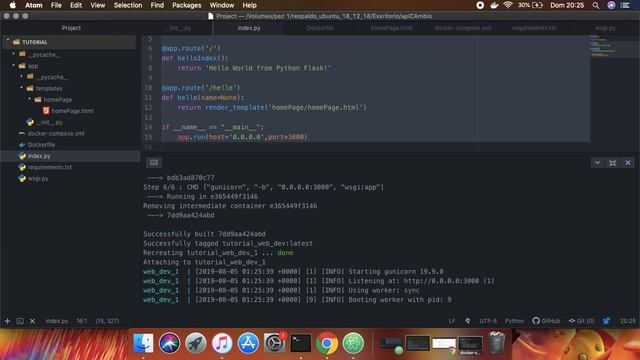Image resolution: width=640 pixels, height=360 pixels.
Task: Select the index.py editor tab
Action: (x=249, y=28)
